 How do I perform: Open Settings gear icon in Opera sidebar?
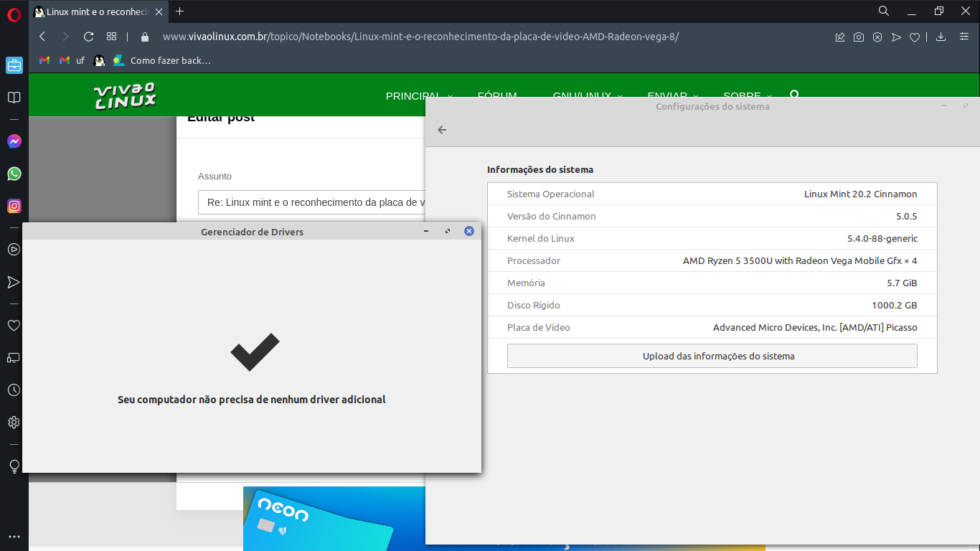(x=14, y=422)
